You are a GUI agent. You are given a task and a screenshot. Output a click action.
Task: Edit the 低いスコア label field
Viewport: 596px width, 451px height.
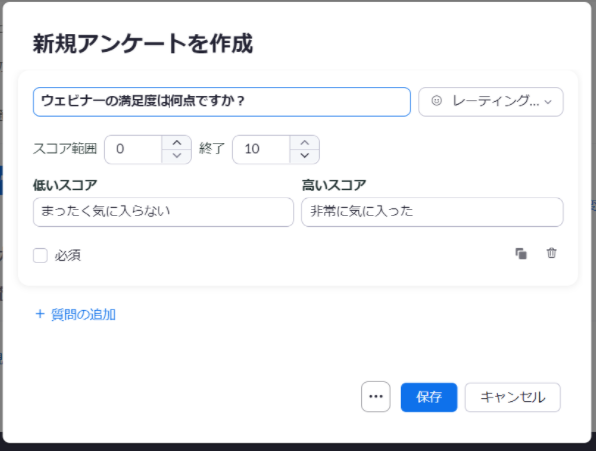click(163, 212)
